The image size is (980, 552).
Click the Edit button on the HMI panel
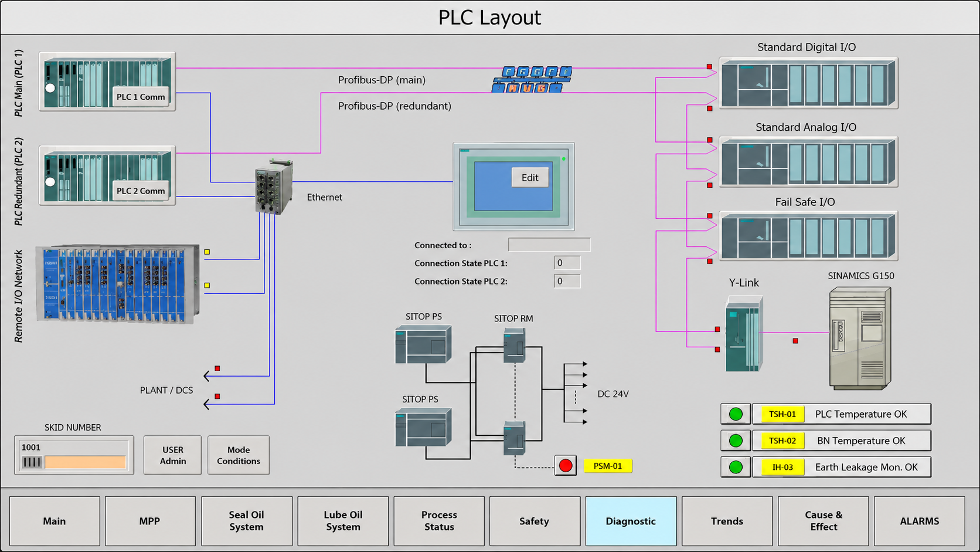(530, 178)
